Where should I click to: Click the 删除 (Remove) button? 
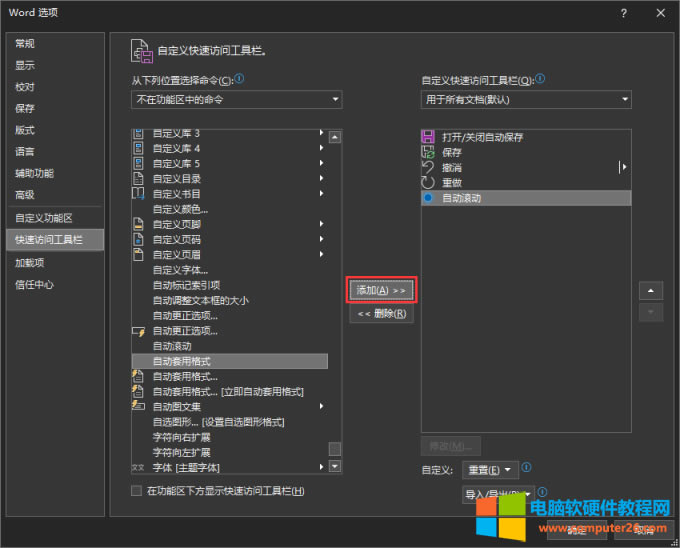click(381, 314)
